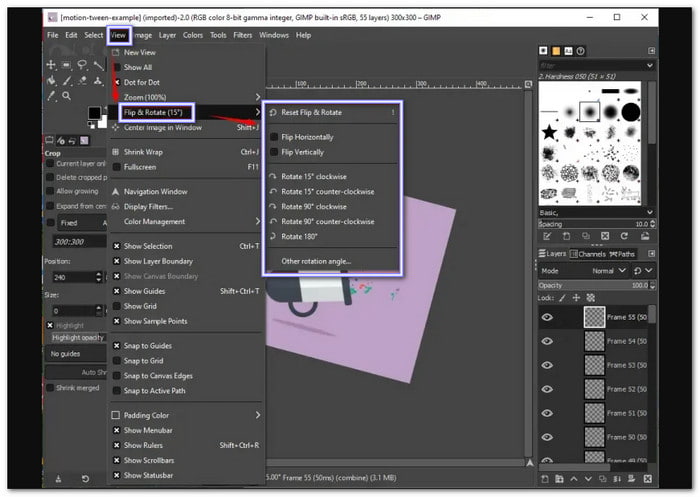The height and width of the screenshot is (497, 700).
Task: Toggle visibility of Frame 50 layer
Action: coord(547,437)
